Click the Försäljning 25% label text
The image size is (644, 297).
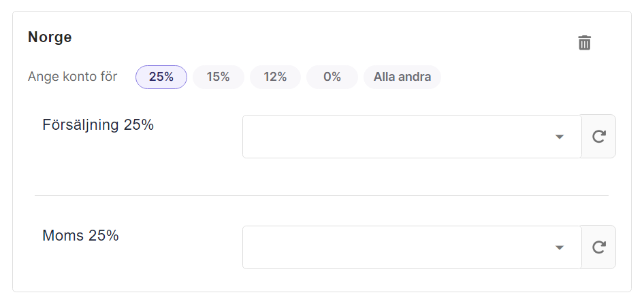(x=98, y=125)
